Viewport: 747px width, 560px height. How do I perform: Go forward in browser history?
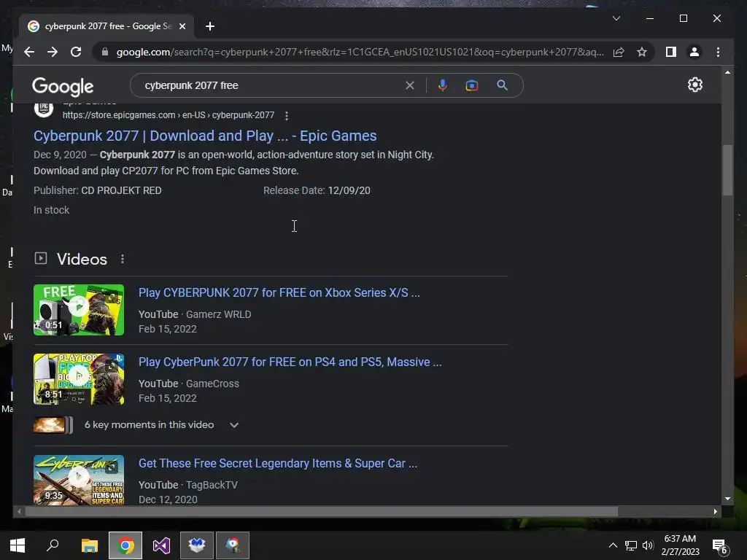click(53, 52)
